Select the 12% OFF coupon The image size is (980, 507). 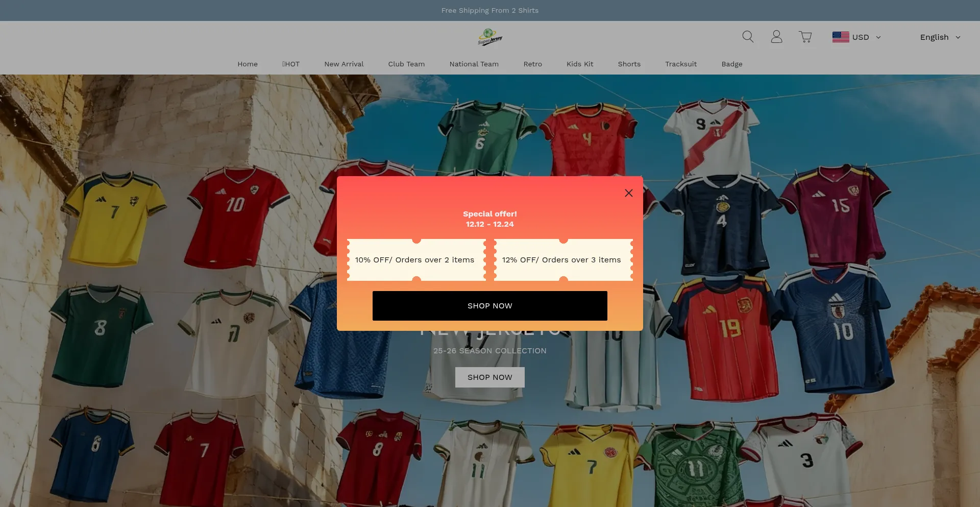coord(562,260)
